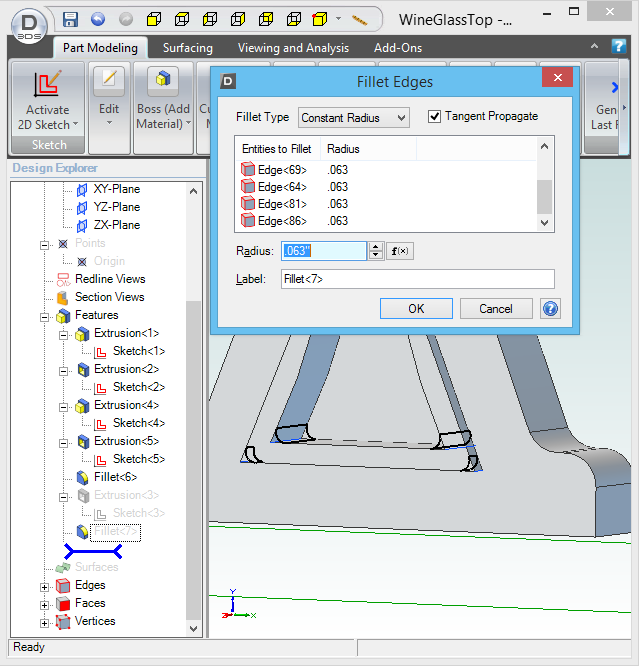Expand the Edges tree node

[44, 587]
